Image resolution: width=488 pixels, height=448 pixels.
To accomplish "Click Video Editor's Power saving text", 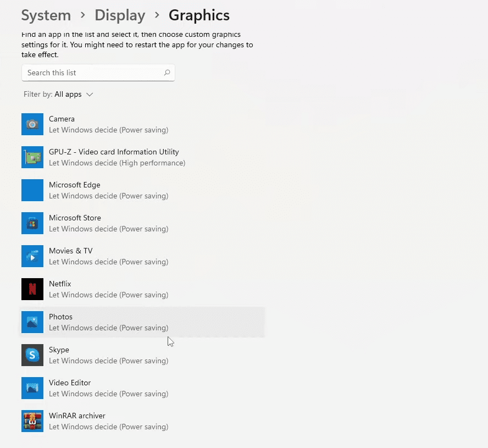I will (109, 394).
